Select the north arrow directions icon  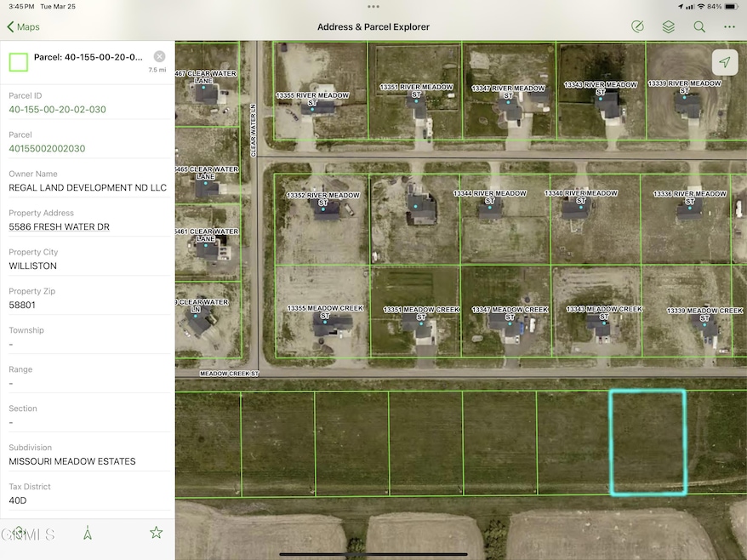pos(88,531)
